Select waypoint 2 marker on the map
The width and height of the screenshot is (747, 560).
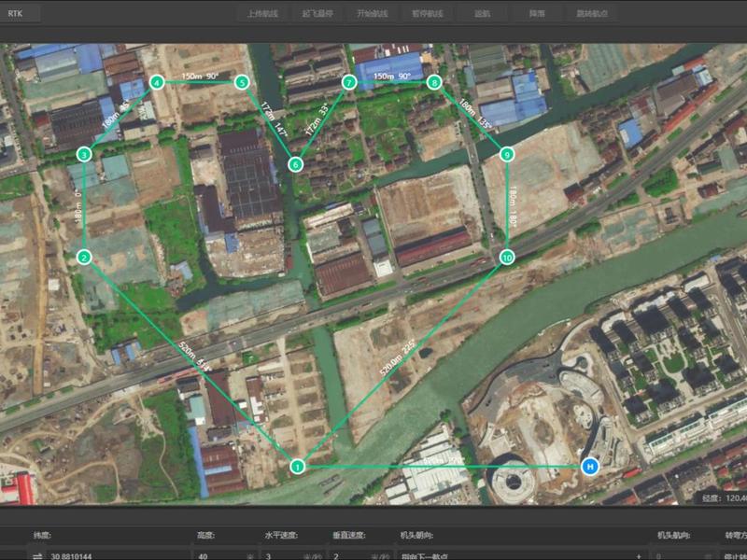(x=84, y=258)
